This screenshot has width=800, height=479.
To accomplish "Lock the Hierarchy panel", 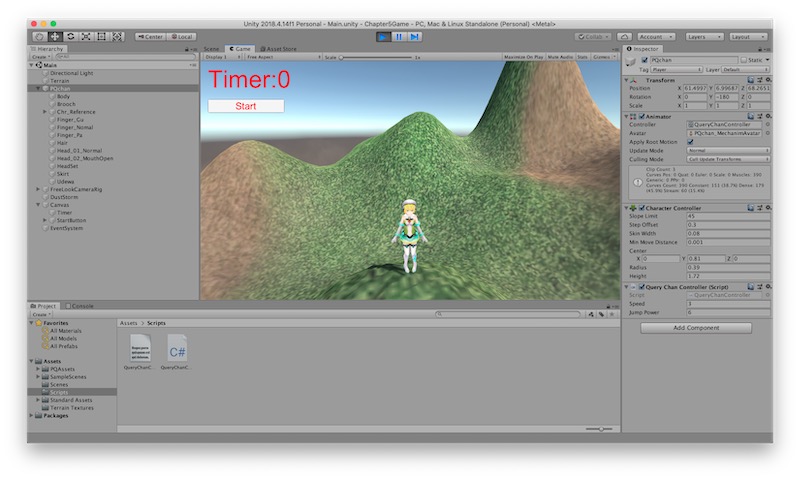I will (187, 49).
